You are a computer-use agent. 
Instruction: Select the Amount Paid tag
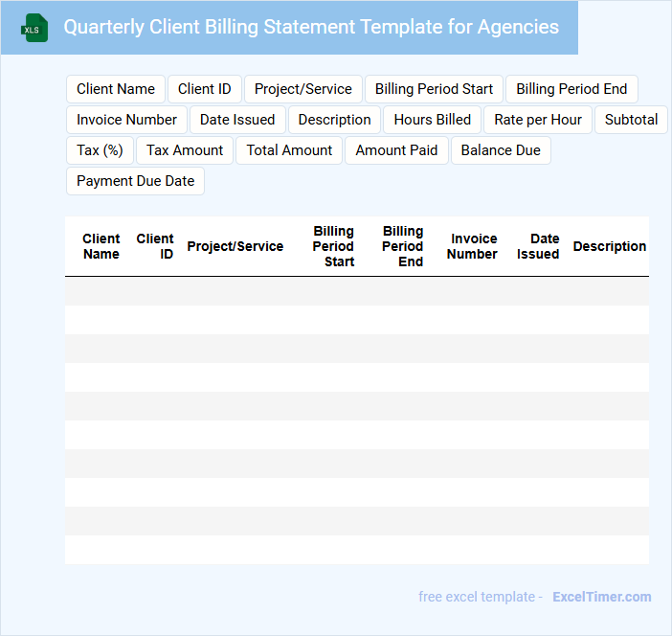tap(396, 150)
